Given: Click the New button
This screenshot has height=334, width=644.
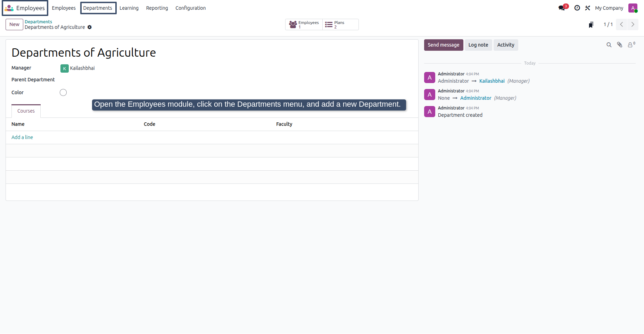Looking at the screenshot, I should pos(14,24).
